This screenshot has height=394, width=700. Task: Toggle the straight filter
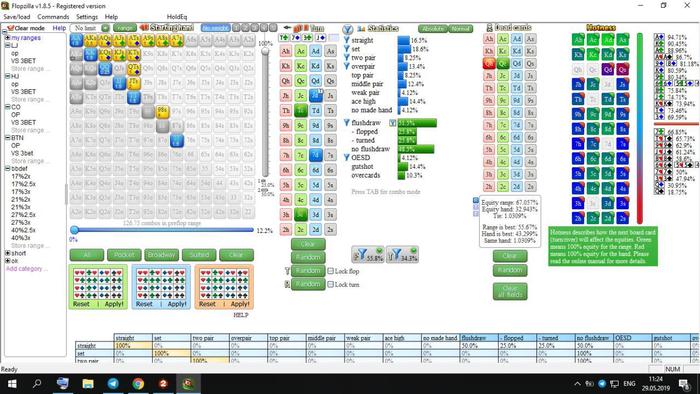(x=346, y=40)
